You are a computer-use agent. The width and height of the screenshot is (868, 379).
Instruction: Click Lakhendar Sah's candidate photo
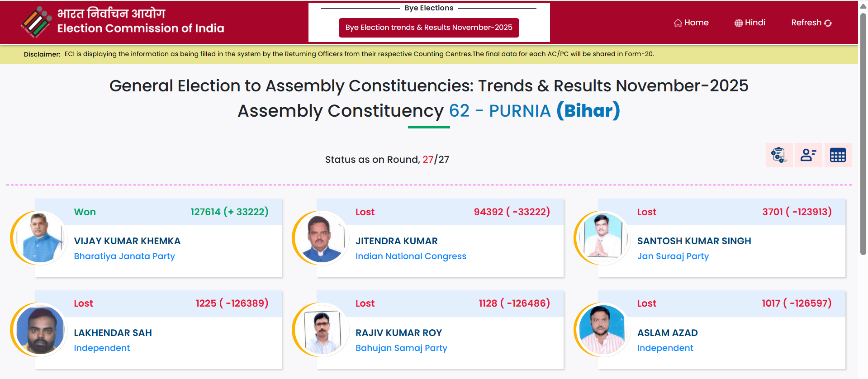point(40,330)
